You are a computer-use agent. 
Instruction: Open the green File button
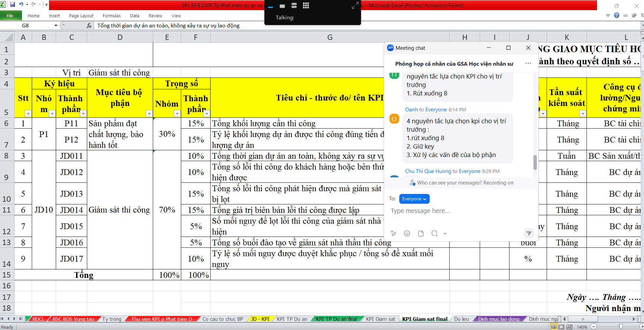[x=10, y=16]
